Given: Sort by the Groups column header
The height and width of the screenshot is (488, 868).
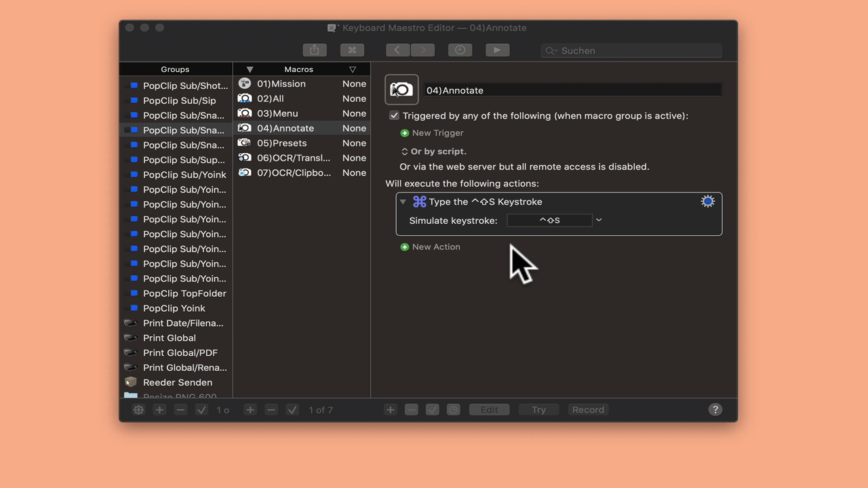Looking at the screenshot, I should click(x=175, y=69).
